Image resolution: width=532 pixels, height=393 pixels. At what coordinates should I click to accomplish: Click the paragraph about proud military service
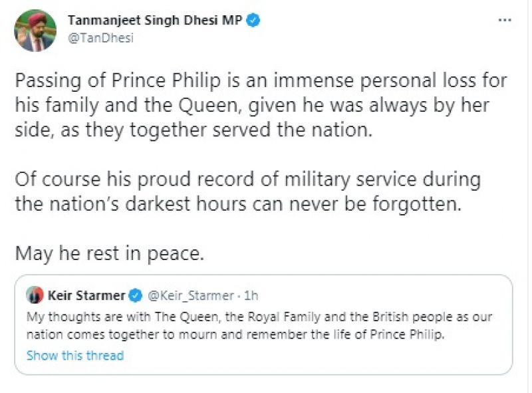coord(247,192)
